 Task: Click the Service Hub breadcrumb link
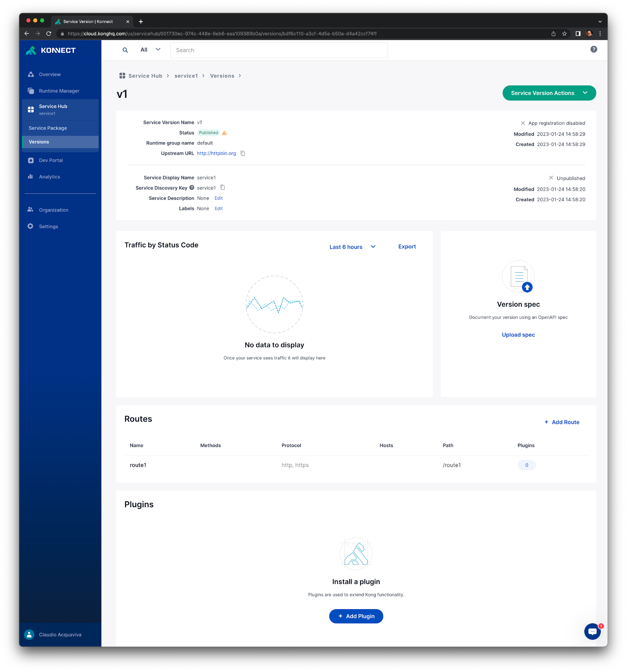145,76
